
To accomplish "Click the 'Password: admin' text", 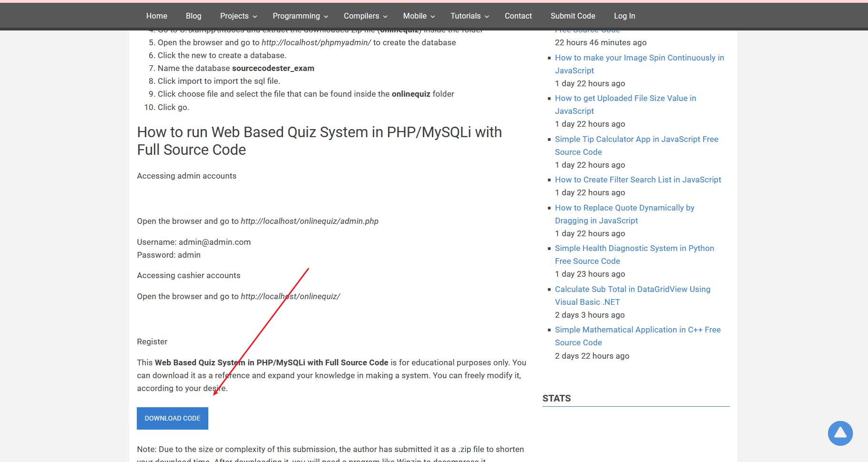I will [x=169, y=255].
